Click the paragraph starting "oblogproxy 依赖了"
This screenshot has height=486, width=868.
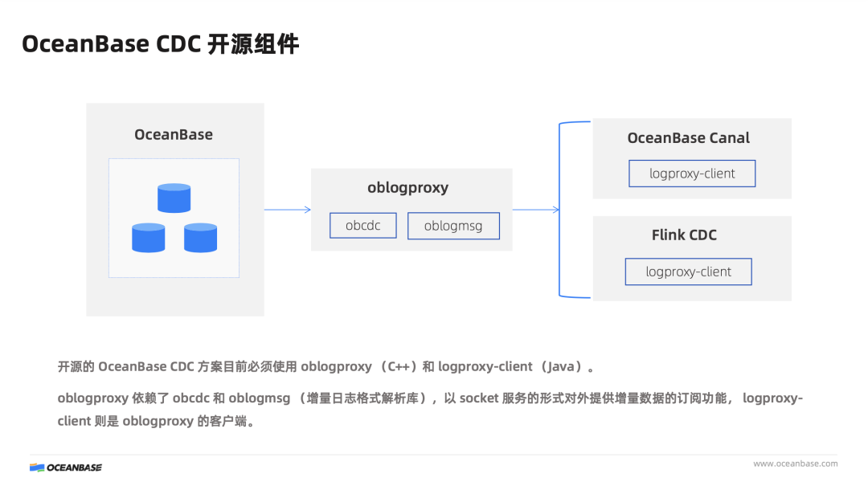430,410
